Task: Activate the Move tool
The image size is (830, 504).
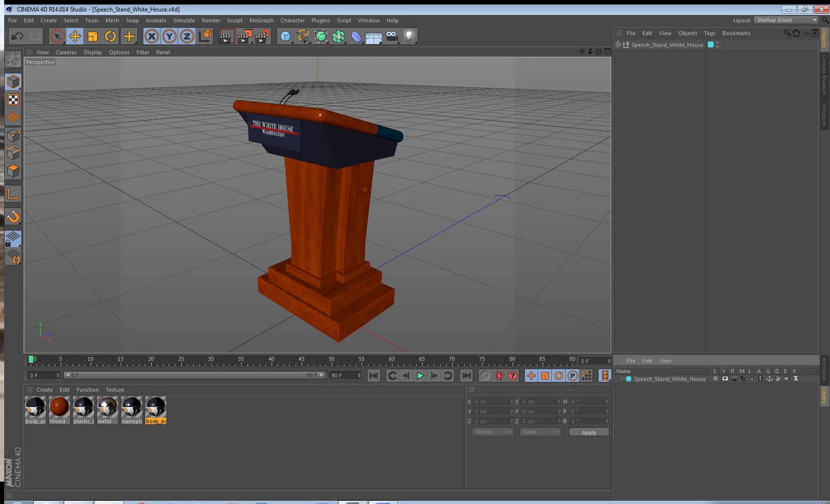Action: (x=75, y=36)
